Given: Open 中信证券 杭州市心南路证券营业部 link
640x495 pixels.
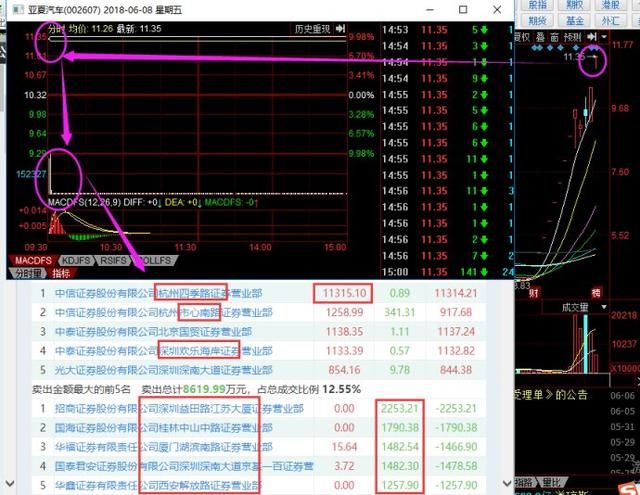Looking at the screenshot, I should pyautogui.click(x=163, y=312).
